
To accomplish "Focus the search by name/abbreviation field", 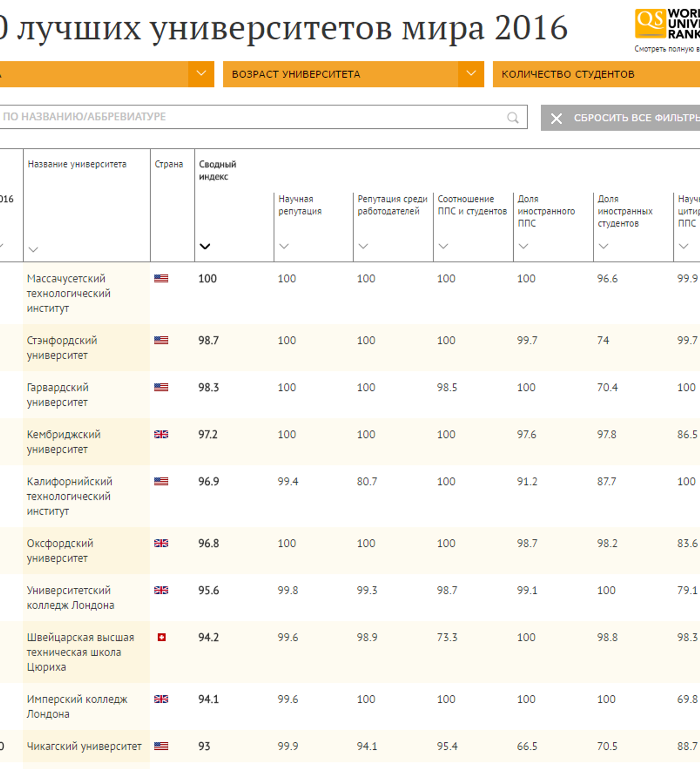I will click(x=252, y=117).
